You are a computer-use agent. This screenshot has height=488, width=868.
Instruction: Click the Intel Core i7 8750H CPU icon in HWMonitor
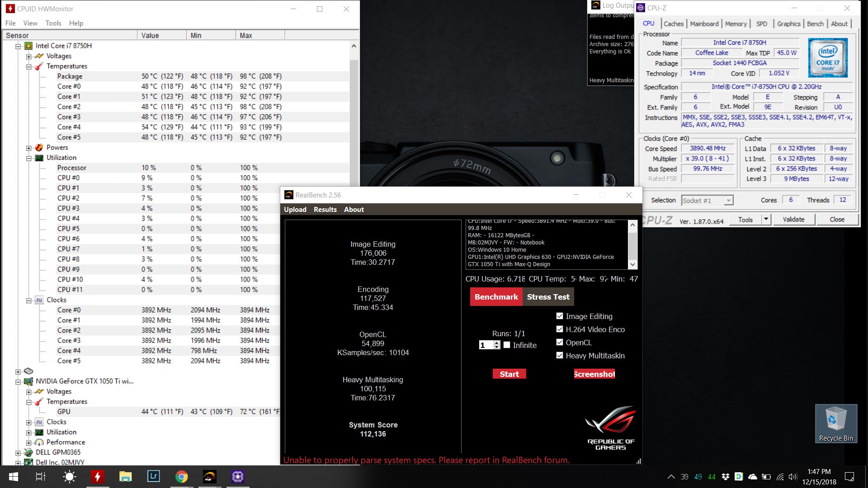pyautogui.click(x=28, y=46)
